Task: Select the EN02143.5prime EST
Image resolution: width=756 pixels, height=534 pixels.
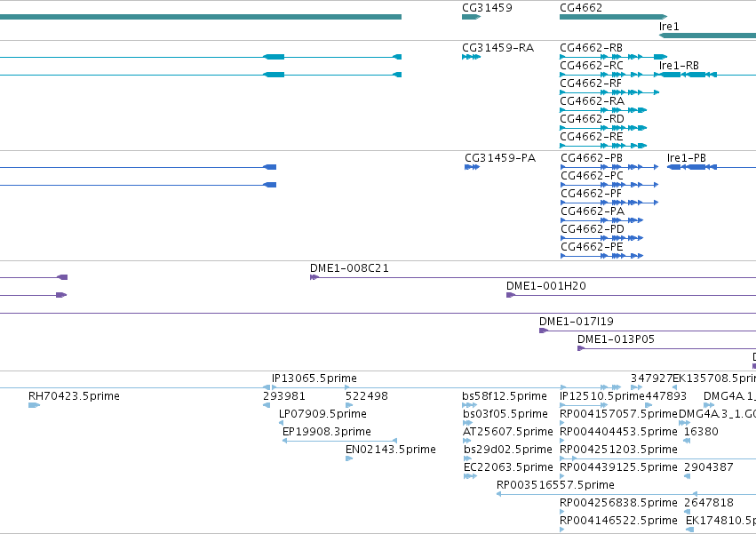Action: click(391, 450)
